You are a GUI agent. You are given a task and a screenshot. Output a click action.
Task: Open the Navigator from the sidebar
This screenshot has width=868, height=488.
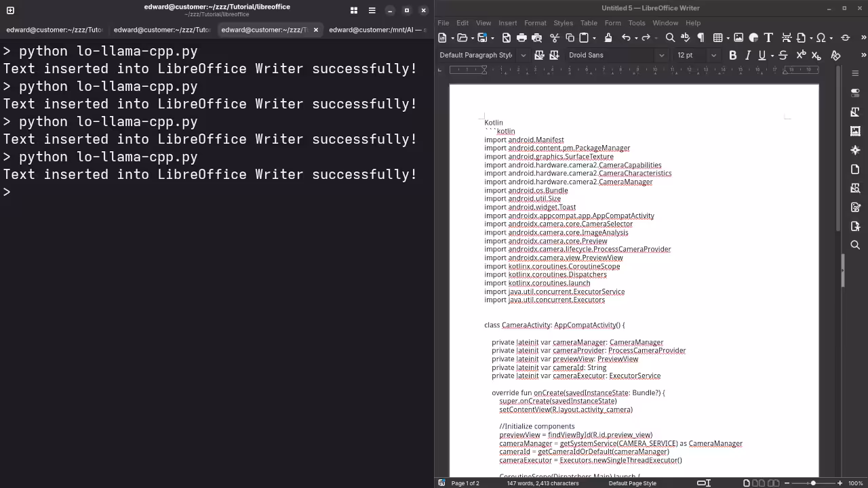[855, 150]
